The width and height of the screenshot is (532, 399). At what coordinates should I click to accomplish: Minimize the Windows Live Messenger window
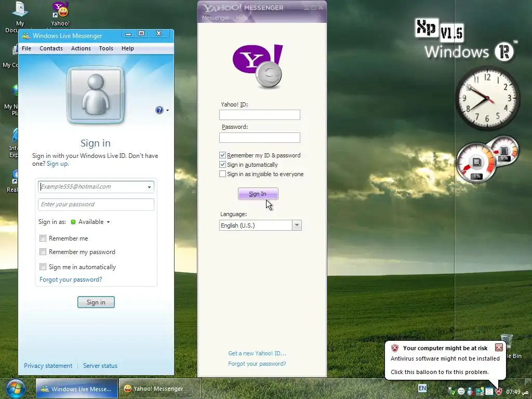[128, 34]
